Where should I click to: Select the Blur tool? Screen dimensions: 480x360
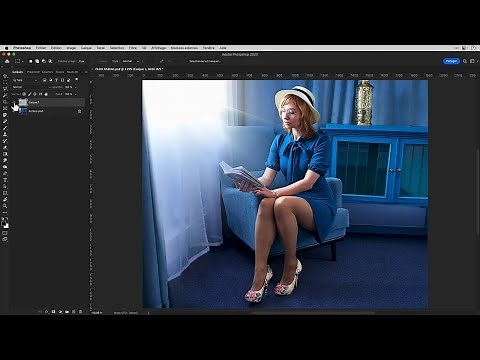(5, 160)
